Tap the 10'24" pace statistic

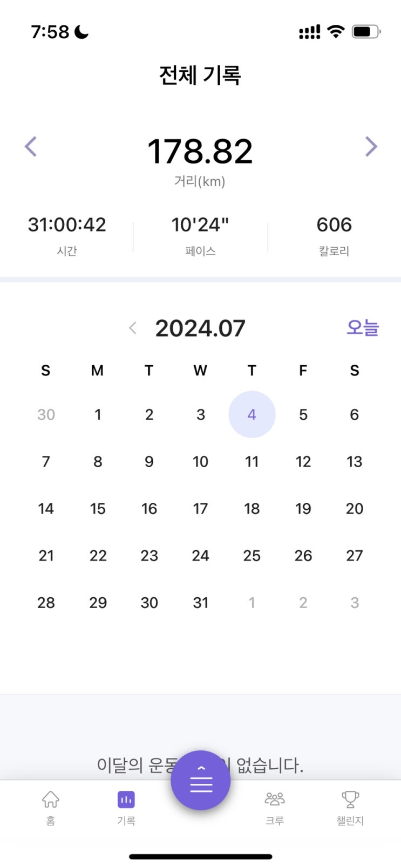(200, 224)
